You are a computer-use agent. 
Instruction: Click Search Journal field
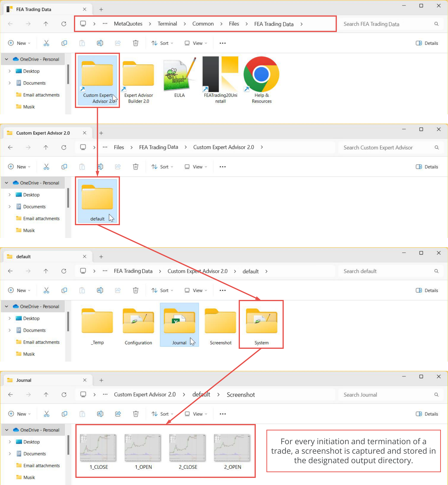point(391,395)
